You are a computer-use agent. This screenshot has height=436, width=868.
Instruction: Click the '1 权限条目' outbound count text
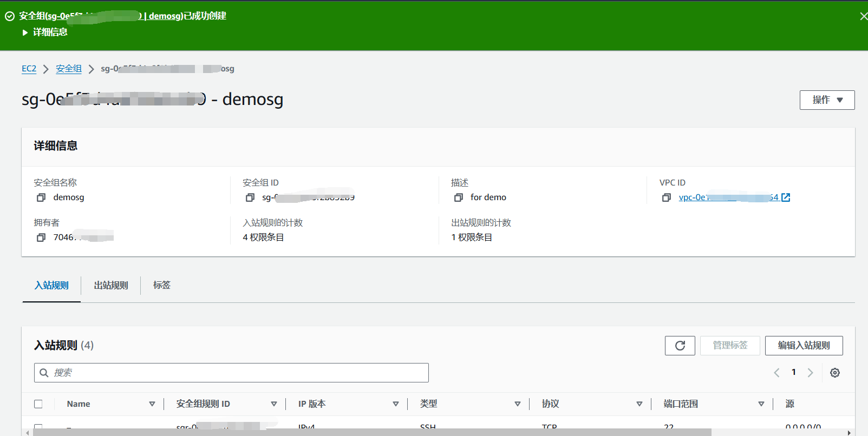pyautogui.click(x=472, y=237)
